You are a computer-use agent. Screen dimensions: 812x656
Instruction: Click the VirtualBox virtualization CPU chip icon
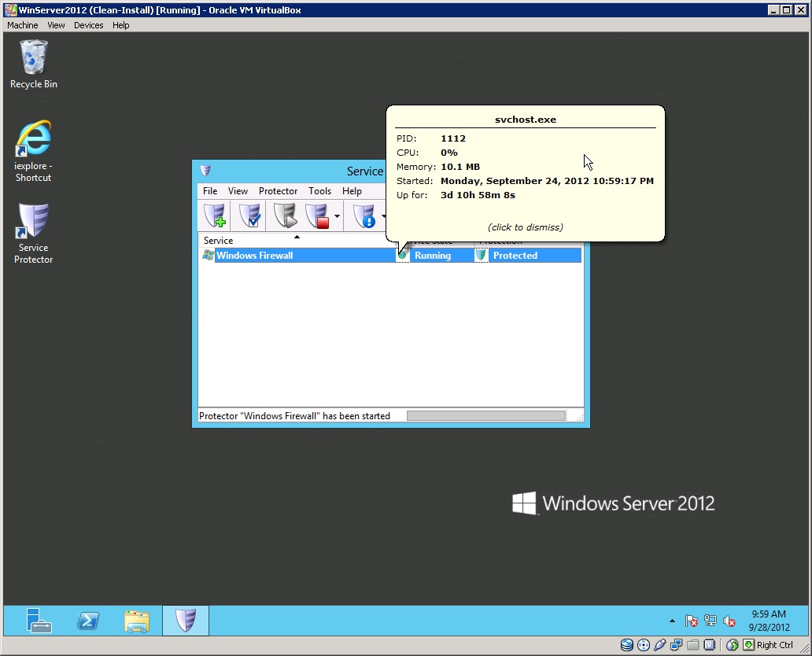tap(710, 645)
